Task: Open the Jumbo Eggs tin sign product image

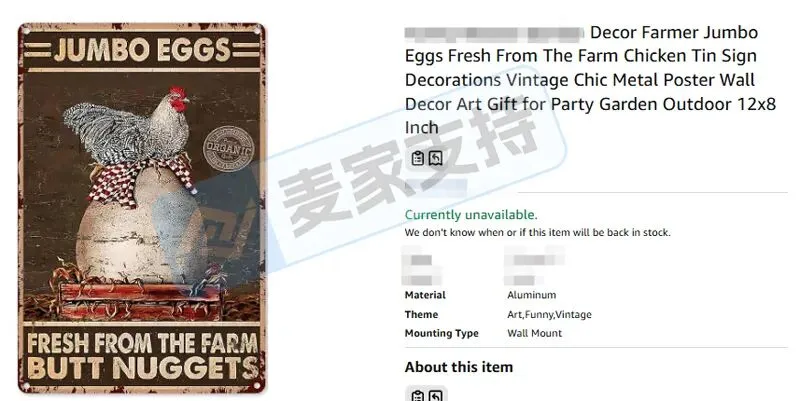Action: 142,208
